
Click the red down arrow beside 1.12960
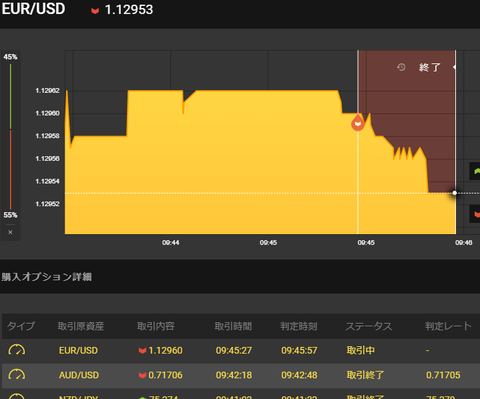click(142, 351)
